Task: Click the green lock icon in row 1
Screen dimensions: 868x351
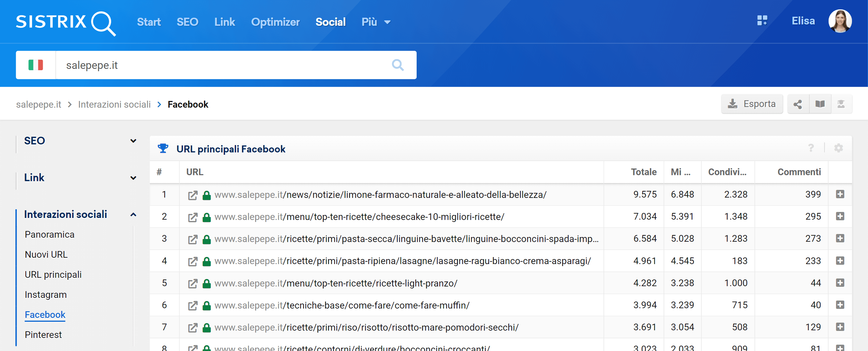Action: [x=207, y=195]
